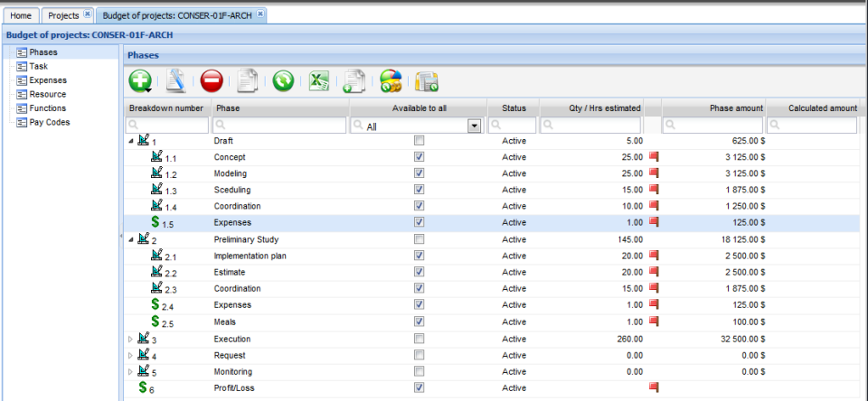Click the red flag on Meals row
Screen dimensions: 868x401
[x=654, y=321]
